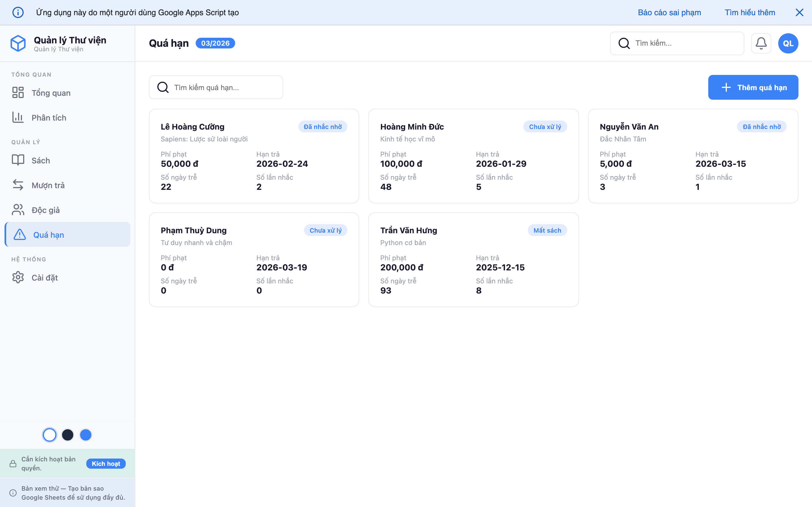The width and height of the screenshot is (812, 507).
Task: Go to Mượn trả in sidebar
Action: click(48, 185)
